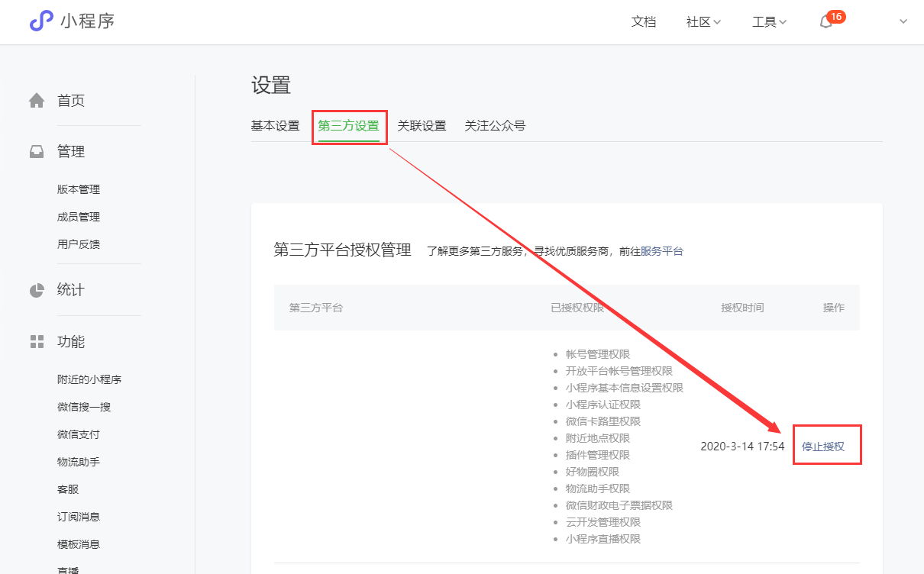Click the 好物圈权限 list item
Screen dimensions: 924x574
point(593,472)
